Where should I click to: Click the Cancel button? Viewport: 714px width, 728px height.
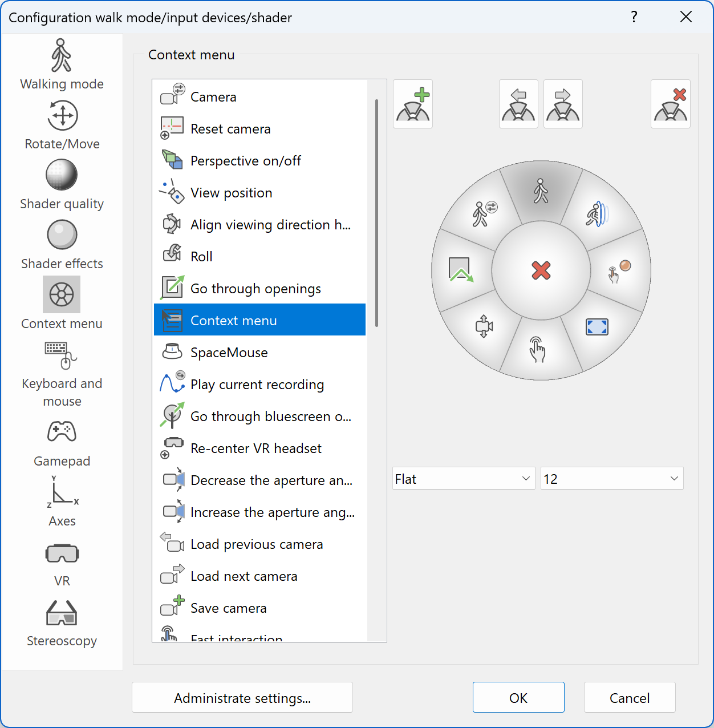tap(630, 698)
